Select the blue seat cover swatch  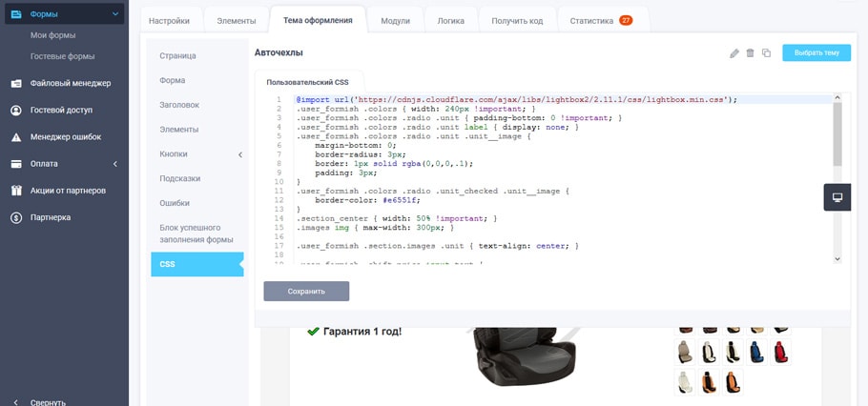pyautogui.click(x=756, y=352)
